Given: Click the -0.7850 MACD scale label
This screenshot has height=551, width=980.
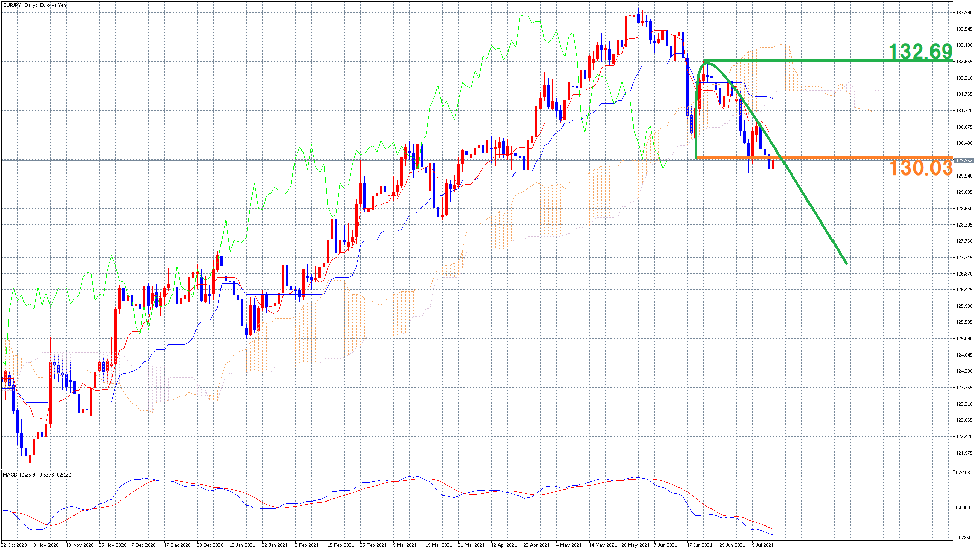Looking at the screenshot, I should point(963,537).
